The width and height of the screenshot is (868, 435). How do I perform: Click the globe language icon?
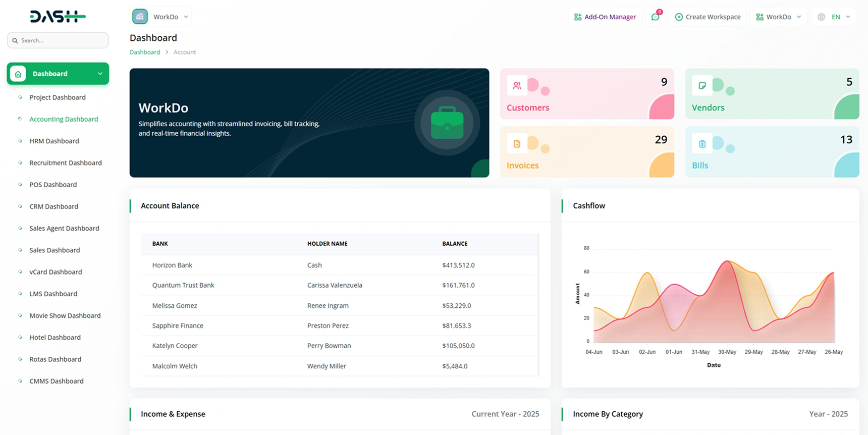pos(821,17)
